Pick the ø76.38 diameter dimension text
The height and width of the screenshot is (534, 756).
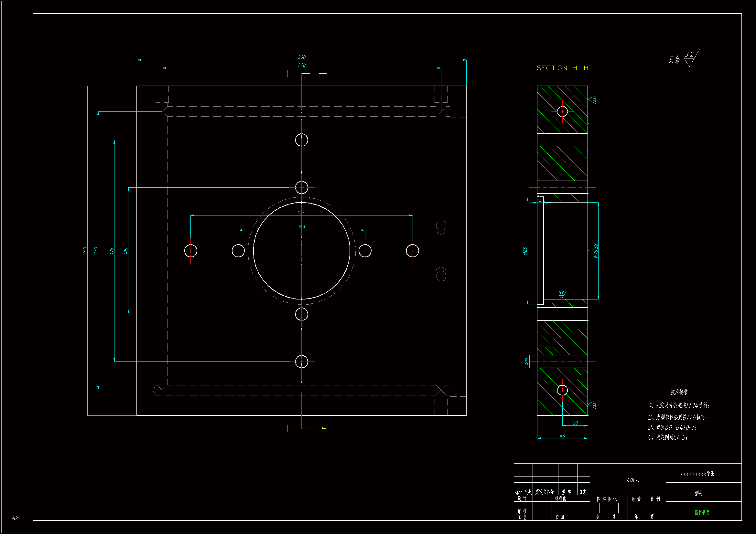tap(596, 251)
